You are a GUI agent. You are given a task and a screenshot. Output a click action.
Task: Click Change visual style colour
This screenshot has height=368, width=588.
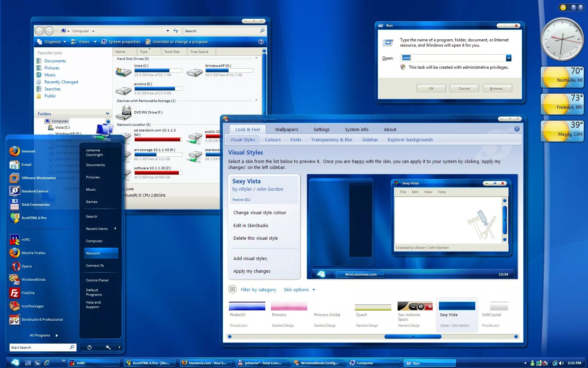click(260, 213)
